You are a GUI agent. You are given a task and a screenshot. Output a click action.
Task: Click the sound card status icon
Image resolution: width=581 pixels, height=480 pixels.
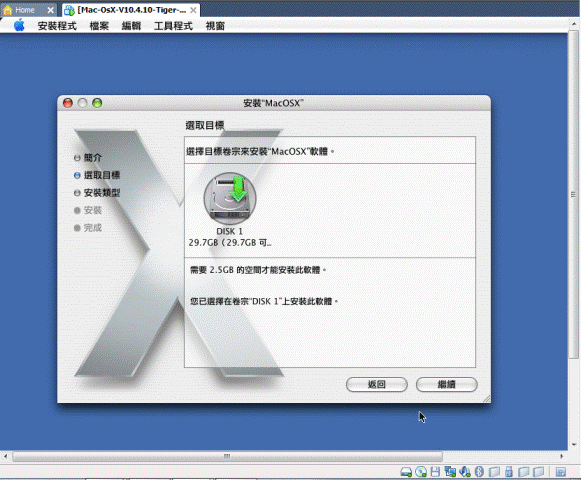tap(465, 471)
